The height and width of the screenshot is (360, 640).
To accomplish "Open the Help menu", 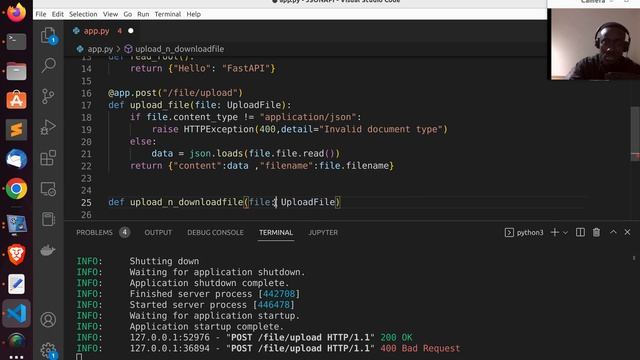I will click(193, 14).
